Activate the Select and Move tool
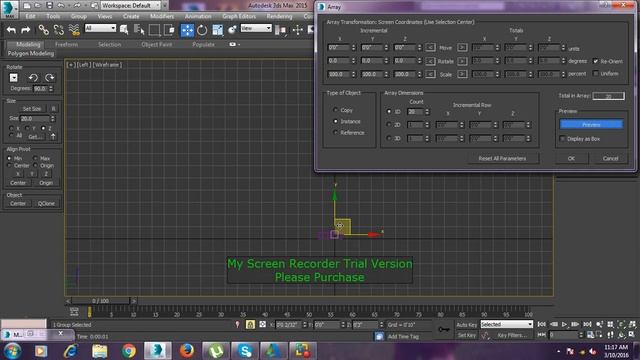This screenshot has width=640, height=360. 187,30
